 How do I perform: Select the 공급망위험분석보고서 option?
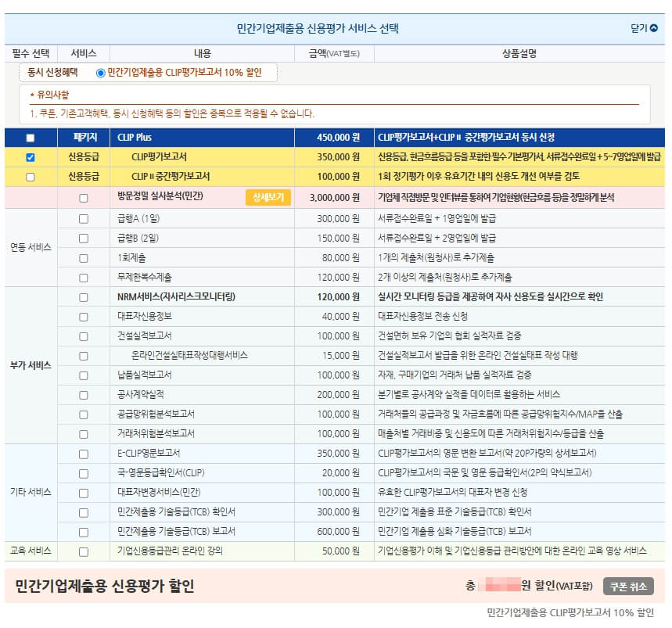[x=83, y=413]
